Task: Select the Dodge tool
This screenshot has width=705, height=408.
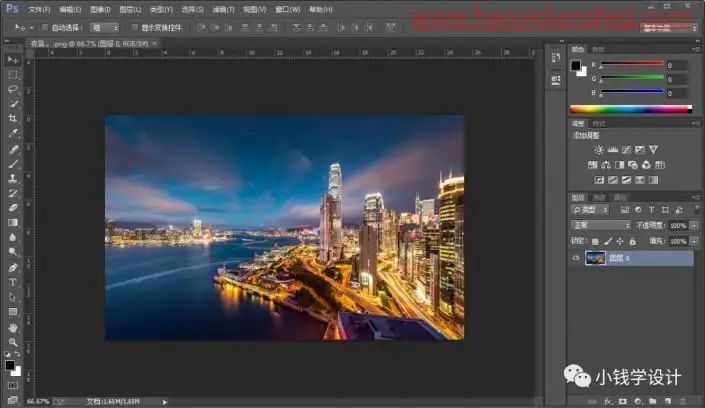Action: [13, 252]
